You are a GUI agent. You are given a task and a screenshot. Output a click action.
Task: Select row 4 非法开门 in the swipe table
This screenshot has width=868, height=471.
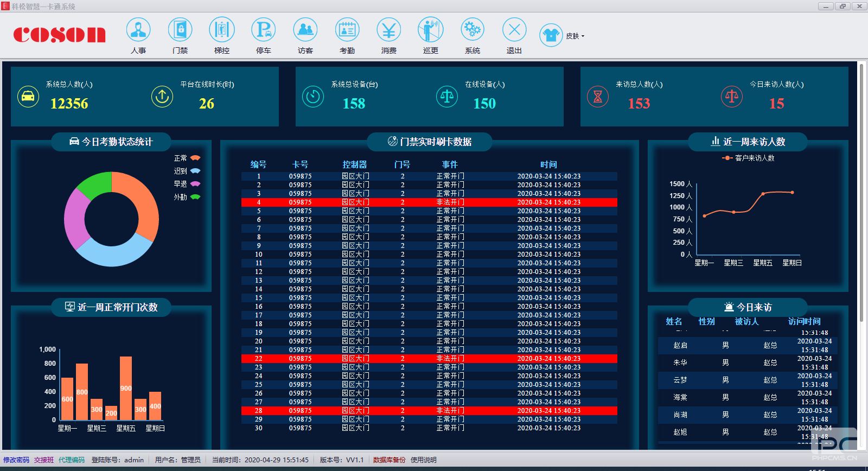coord(429,202)
